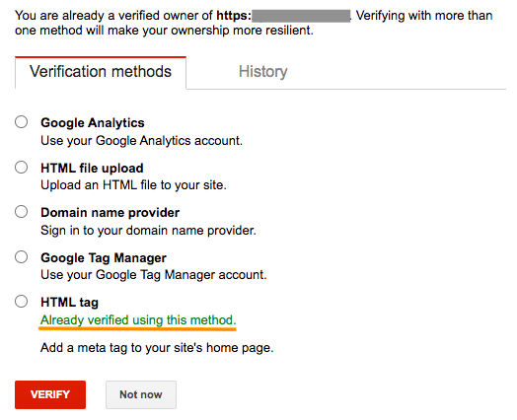Select the HTML file upload radio button

point(22,168)
